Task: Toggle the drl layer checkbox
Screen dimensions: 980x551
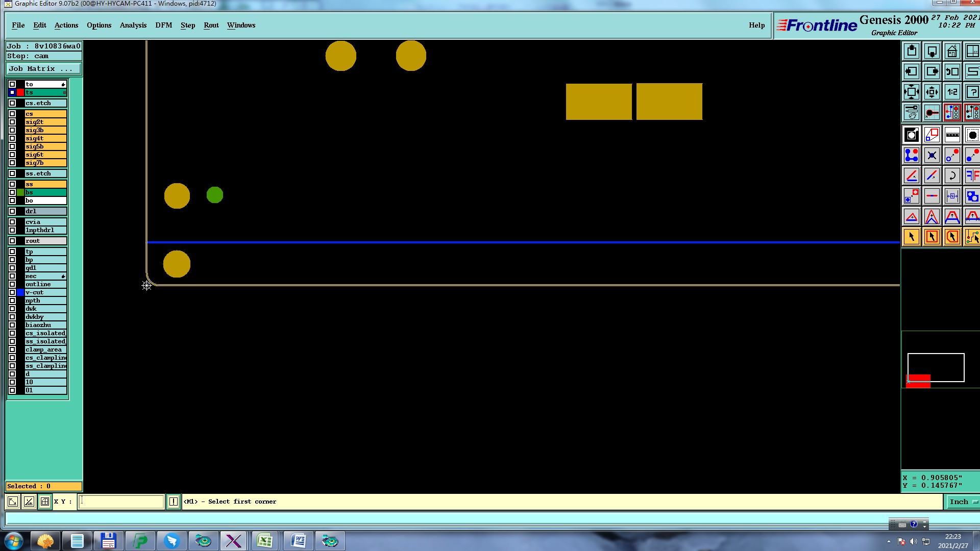Action: click(x=12, y=211)
